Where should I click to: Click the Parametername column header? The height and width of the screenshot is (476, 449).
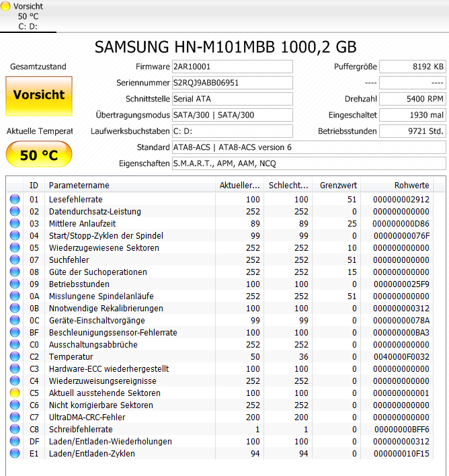(x=130, y=185)
